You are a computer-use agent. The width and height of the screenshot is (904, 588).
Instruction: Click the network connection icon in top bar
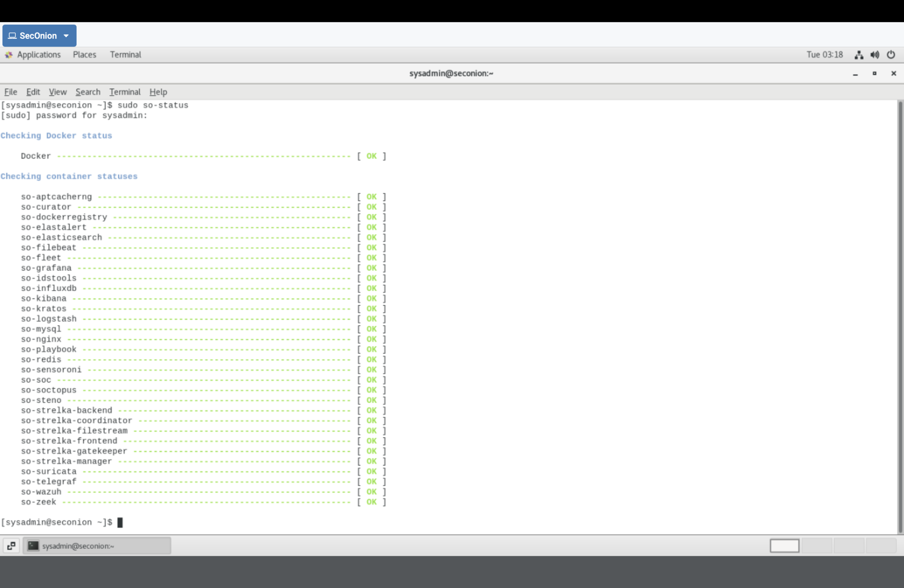coord(858,55)
